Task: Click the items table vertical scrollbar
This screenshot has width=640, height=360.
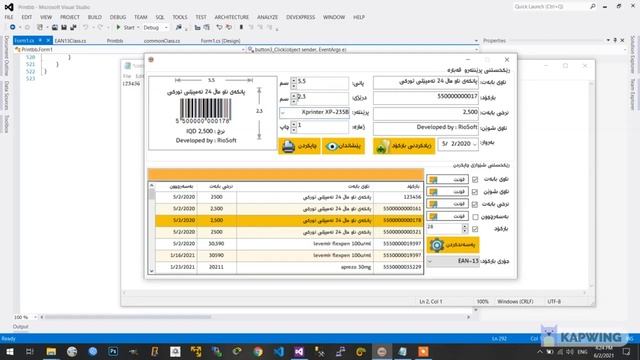Action: [151, 228]
